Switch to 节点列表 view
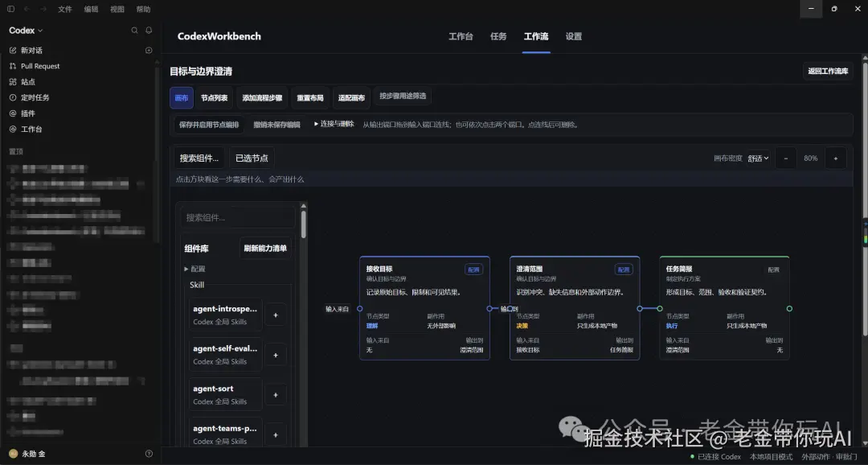 [215, 98]
